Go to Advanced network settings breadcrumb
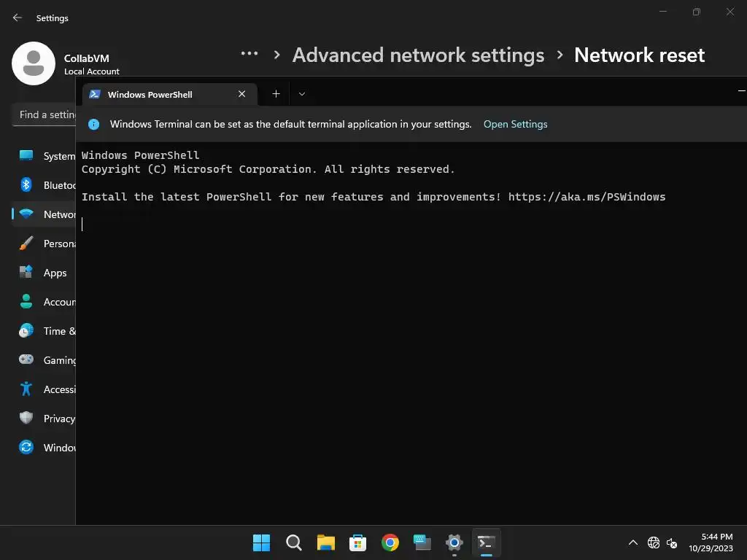 click(x=418, y=55)
